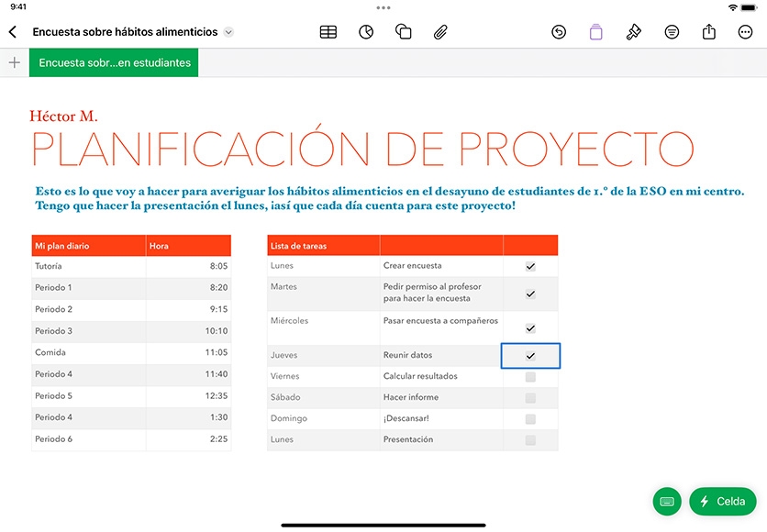The image size is (767, 532).
Task: Select the blue description paragraph
Action: coord(389,198)
